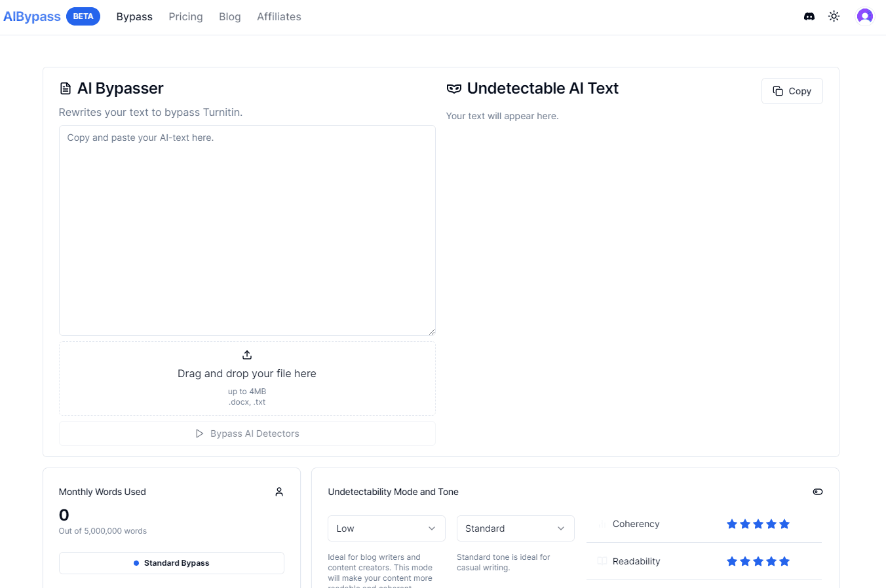The image size is (886, 588).
Task: Expand the Low undetectability mode dropdown
Action: 386,528
